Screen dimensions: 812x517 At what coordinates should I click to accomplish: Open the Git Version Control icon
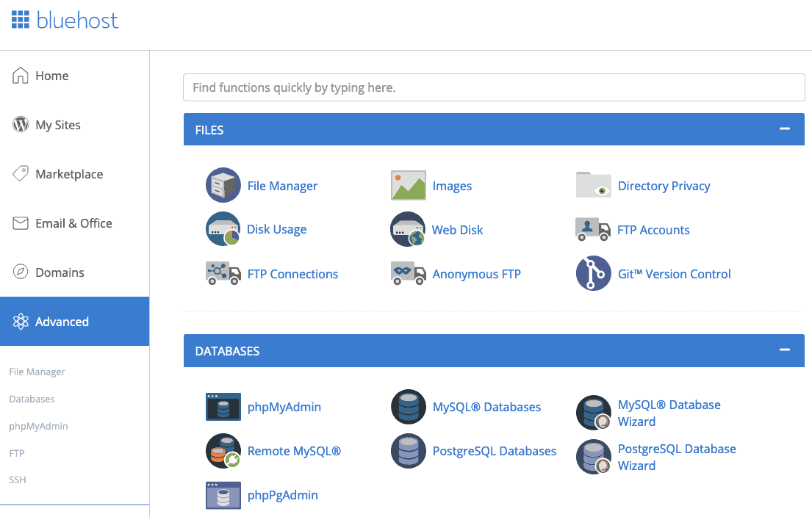[594, 274]
